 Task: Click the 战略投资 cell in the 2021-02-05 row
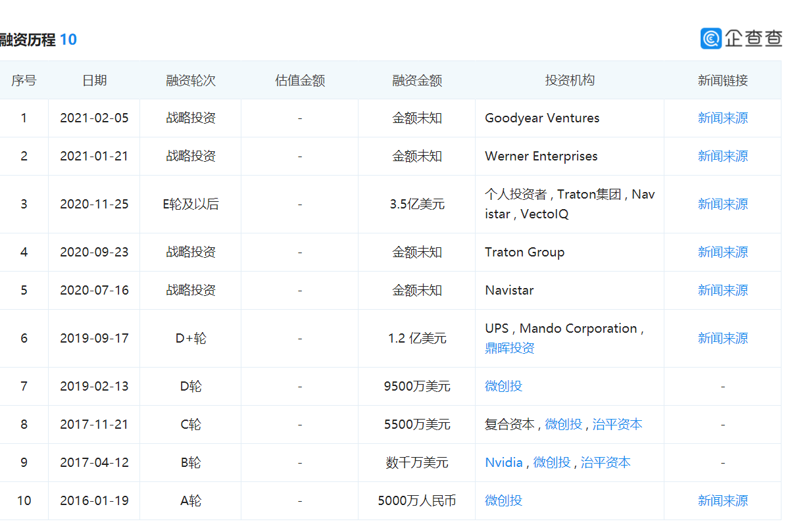click(x=191, y=118)
